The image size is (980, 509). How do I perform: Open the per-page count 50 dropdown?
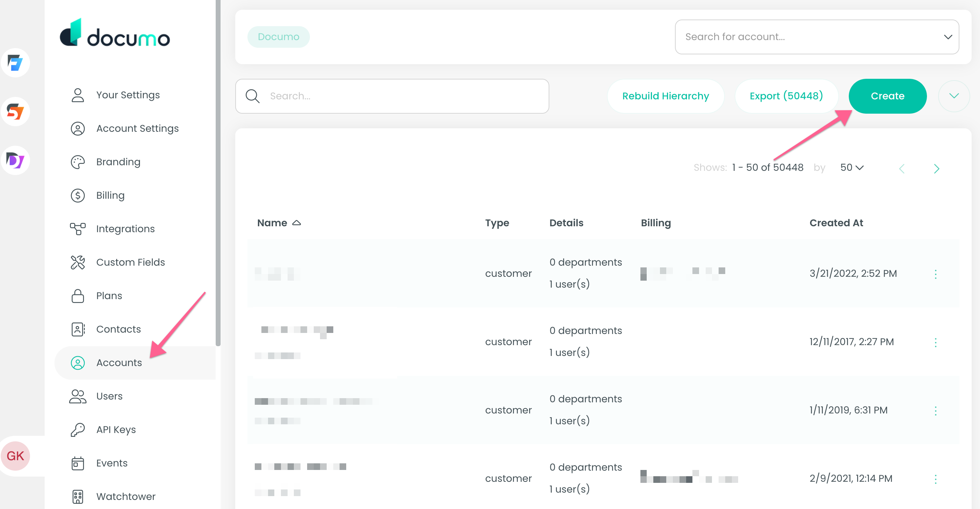point(852,167)
